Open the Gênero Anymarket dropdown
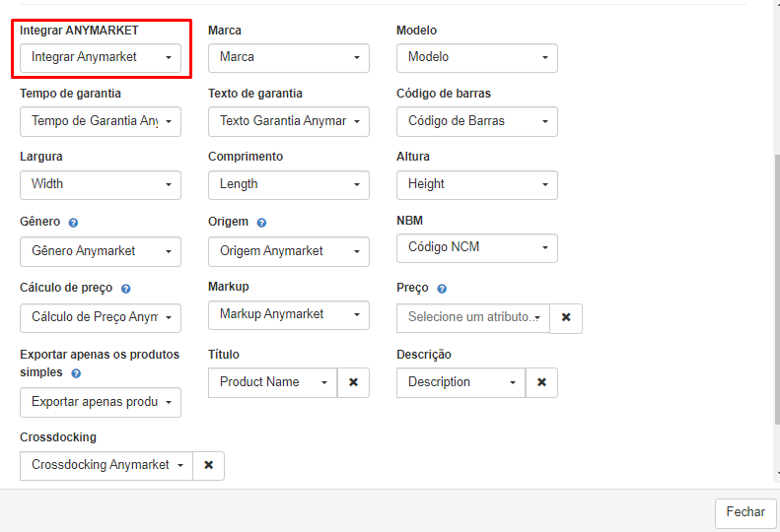 (x=101, y=251)
